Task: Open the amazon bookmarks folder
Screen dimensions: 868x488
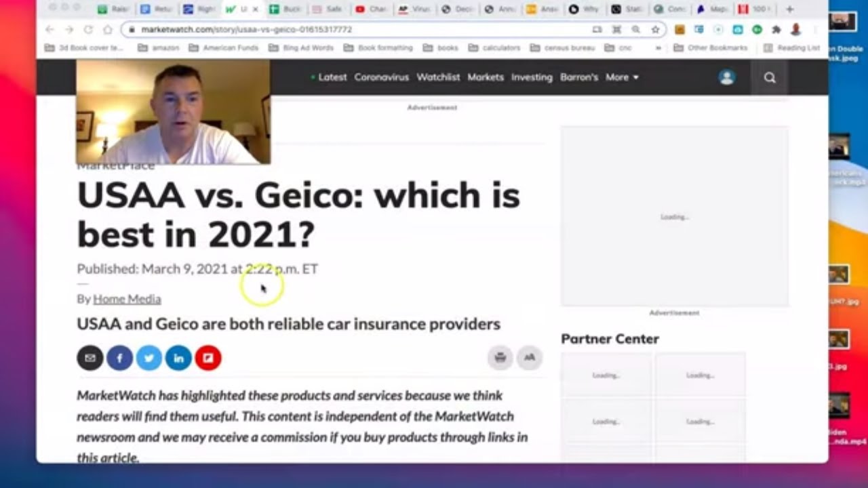Action: pyautogui.click(x=159, y=48)
